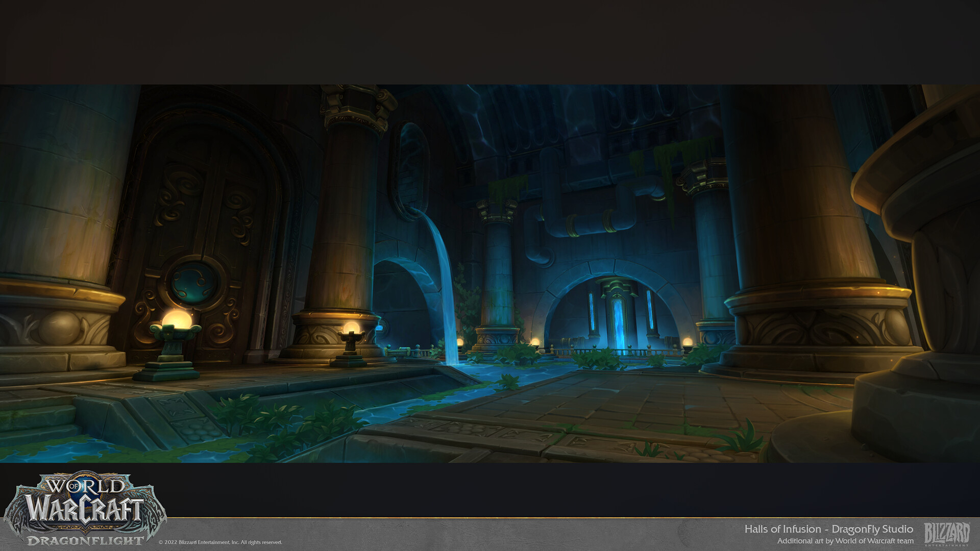The height and width of the screenshot is (551, 980).
Task: Click the 2022 Blizzard copyright notice
Action: [220, 542]
